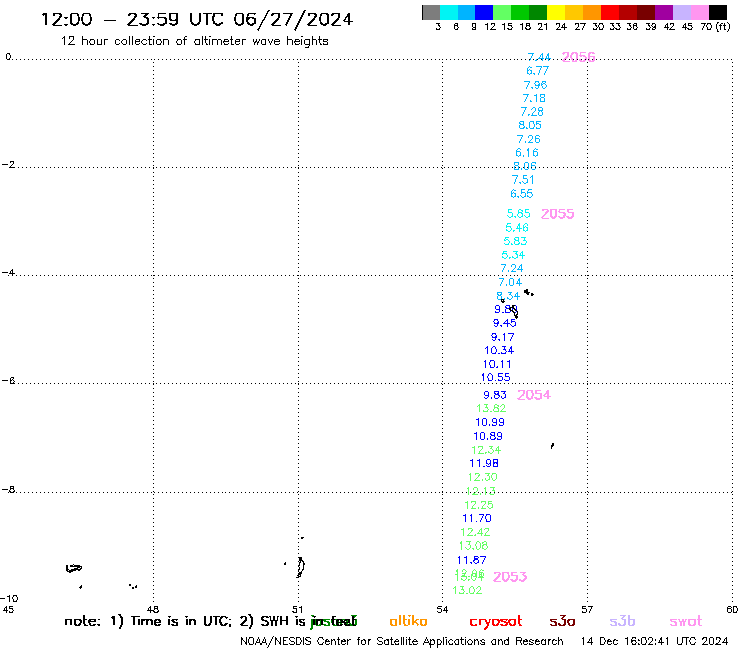Click the gray swatch in the color scale
The height and width of the screenshot is (650, 740).
tap(431, 12)
